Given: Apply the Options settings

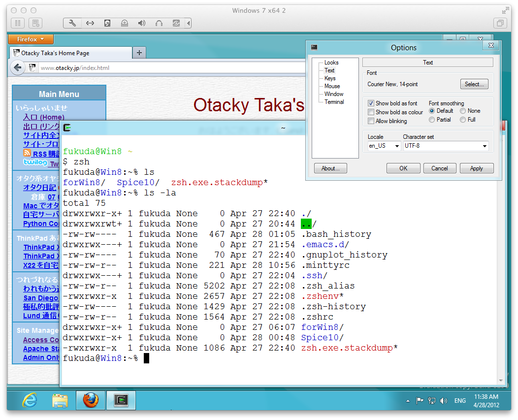Looking at the screenshot, I should [x=477, y=168].
